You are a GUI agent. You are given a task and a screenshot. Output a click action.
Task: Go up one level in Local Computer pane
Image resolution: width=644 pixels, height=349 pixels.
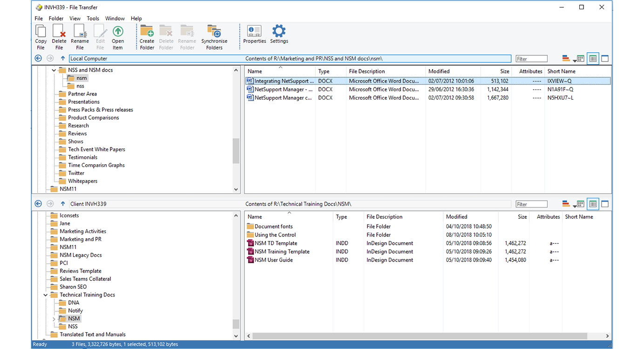tap(63, 59)
